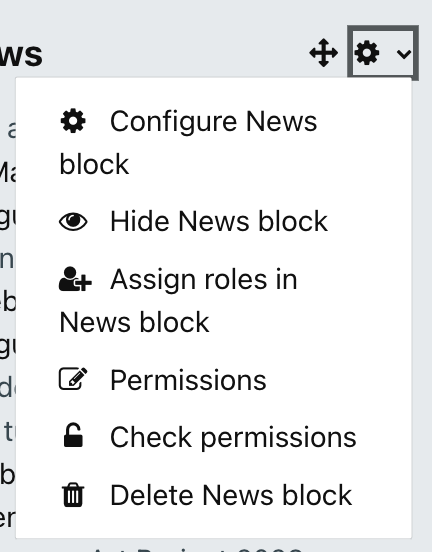Viewport: 432px width, 552px height.
Task: Select Configure News block menu entry
Action: click(188, 142)
